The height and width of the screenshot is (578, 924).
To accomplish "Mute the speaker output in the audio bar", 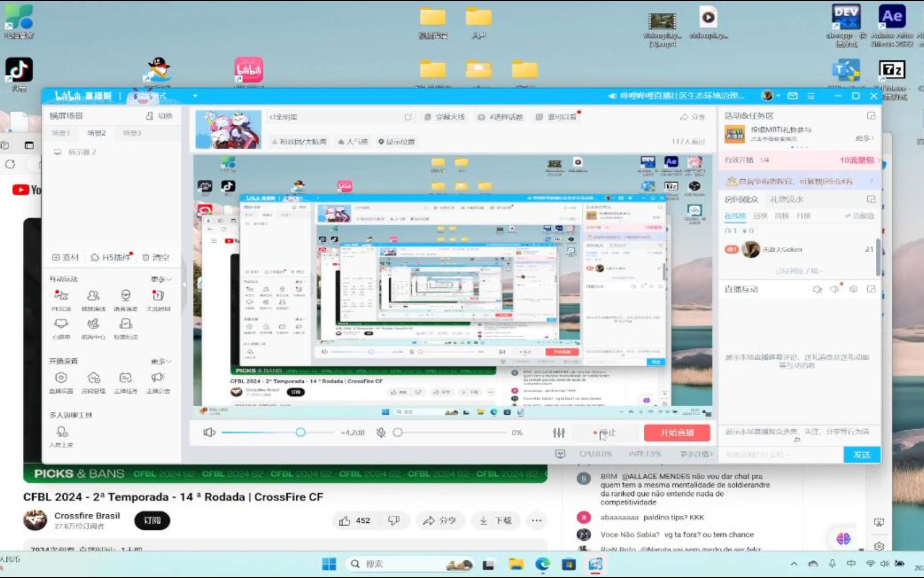I will [x=209, y=432].
